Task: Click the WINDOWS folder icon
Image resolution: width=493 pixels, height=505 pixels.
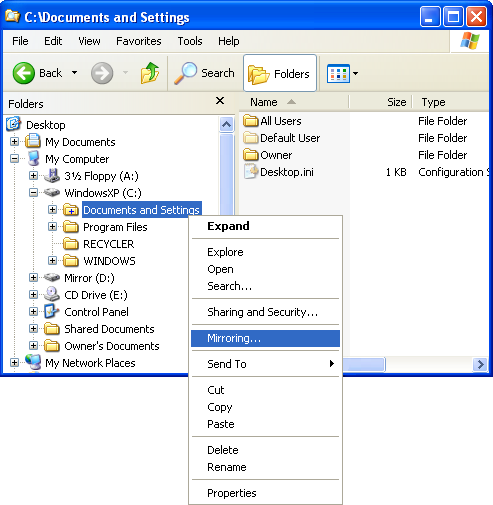Action: pyautogui.click(x=71, y=261)
